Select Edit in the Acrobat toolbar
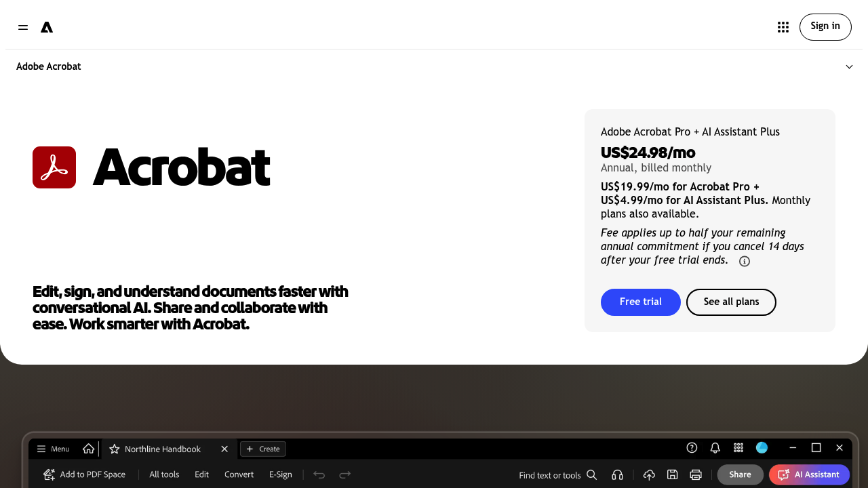Image resolution: width=868 pixels, height=488 pixels. click(x=201, y=474)
